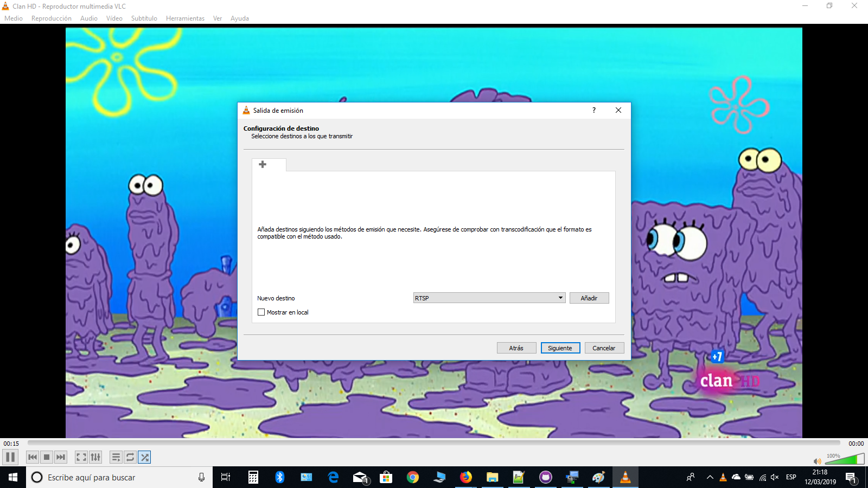
Task: Expand the Nuevo destino RTSP dropdown
Action: (x=489, y=298)
